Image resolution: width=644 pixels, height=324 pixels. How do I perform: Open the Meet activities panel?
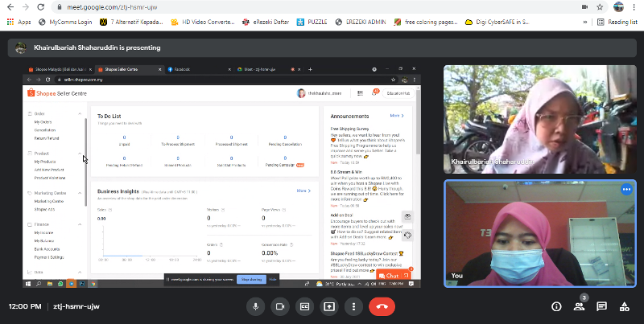coord(625,306)
